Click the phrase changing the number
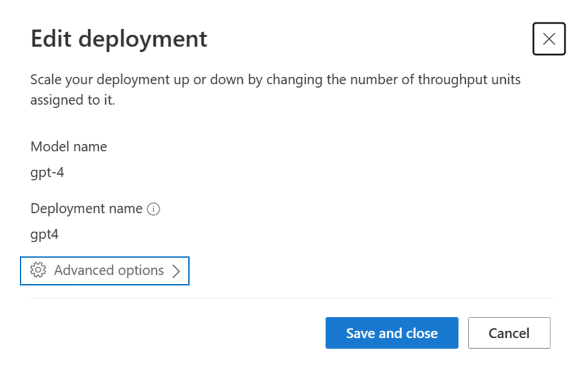The height and width of the screenshot is (371, 588). point(333,80)
